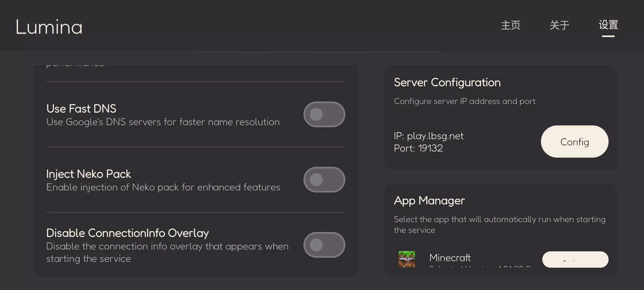The width and height of the screenshot is (644, 290).
Task: Click the Port 19132 text
Action: pyautogui.click(x=418, y=148)
